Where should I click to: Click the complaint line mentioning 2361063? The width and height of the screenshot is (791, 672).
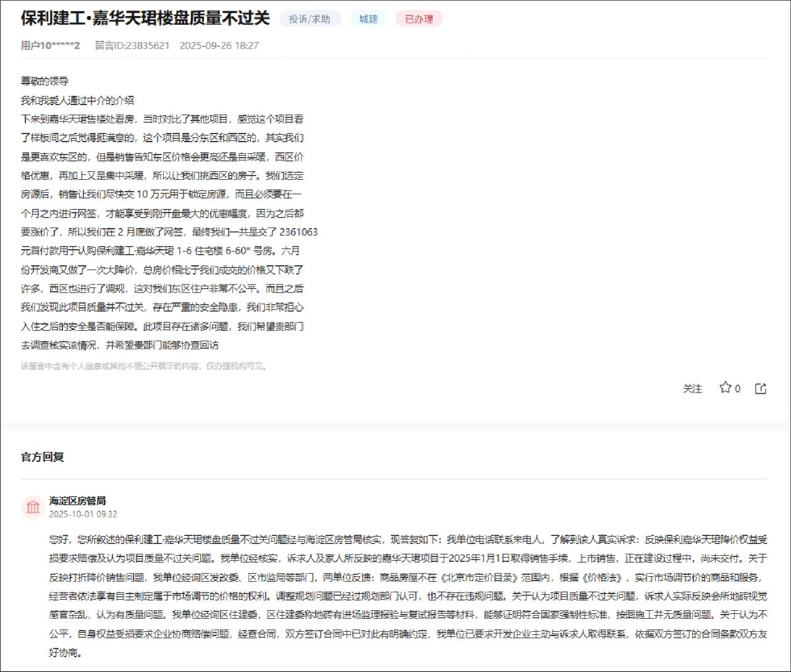click(x=169, y=232)
